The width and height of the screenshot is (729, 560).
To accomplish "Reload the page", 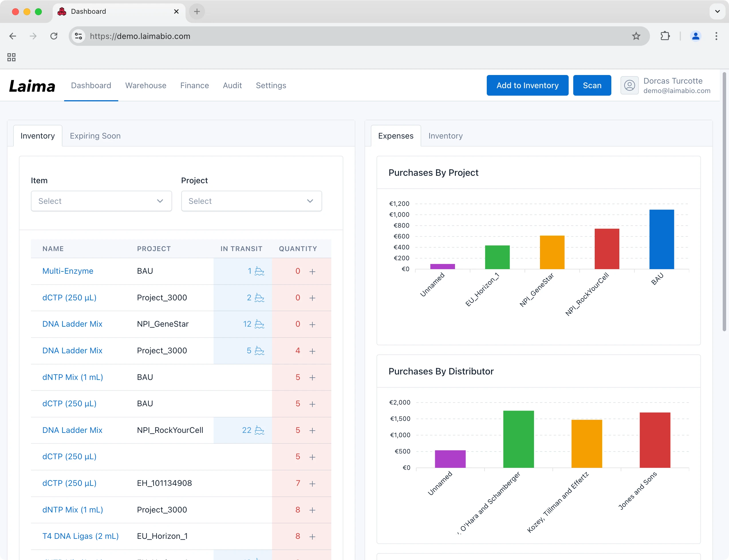I will click(54, 36).
